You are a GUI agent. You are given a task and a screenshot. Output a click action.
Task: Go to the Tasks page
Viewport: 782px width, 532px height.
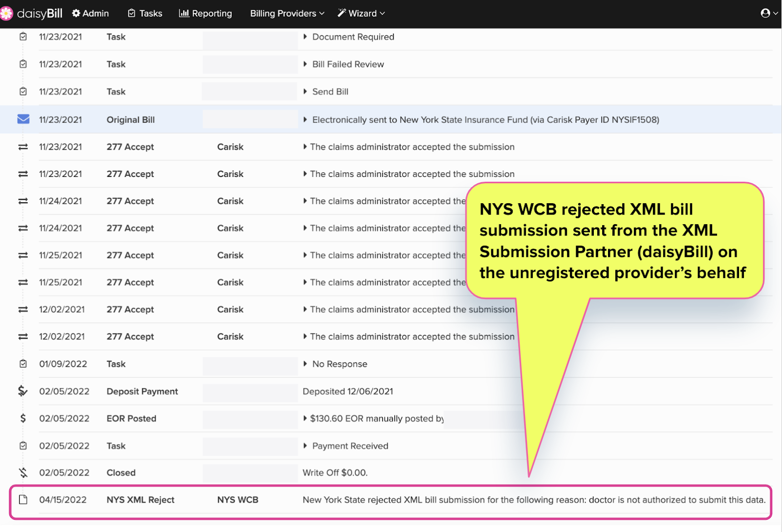(x=145, y=13)
